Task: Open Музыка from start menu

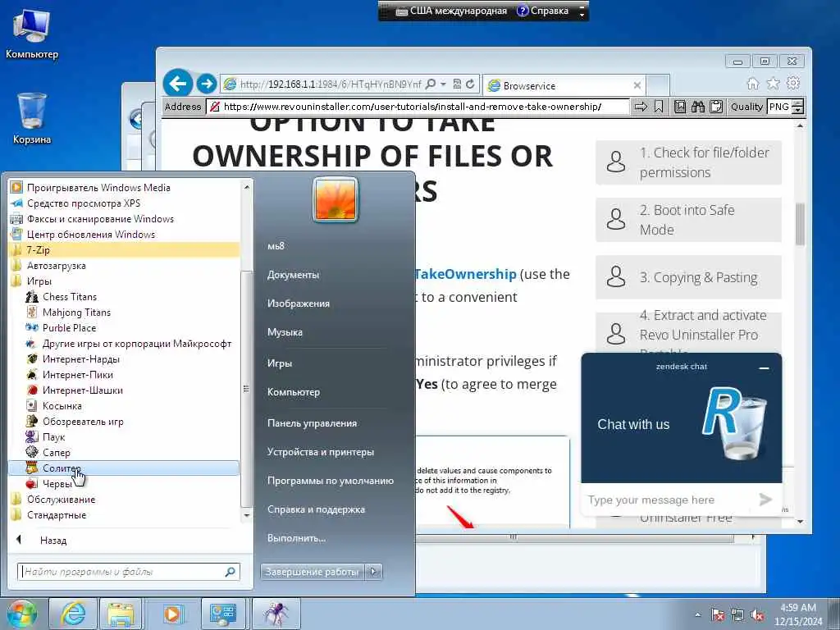Action: (x=285, y=332)
